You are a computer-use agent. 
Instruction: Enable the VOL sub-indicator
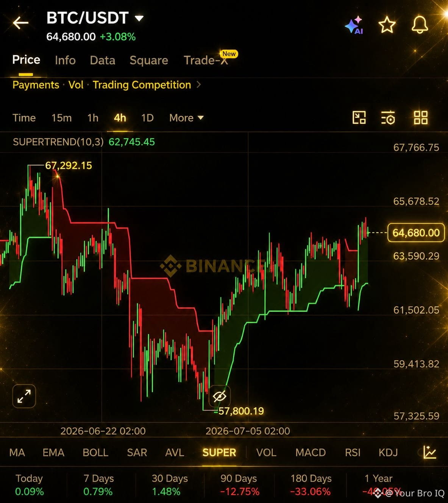[266, 453]
